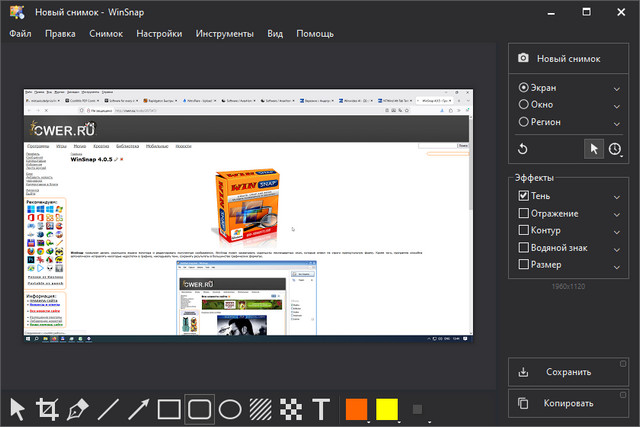
Task: Open the Настройки menu
Action: point(159,34)
